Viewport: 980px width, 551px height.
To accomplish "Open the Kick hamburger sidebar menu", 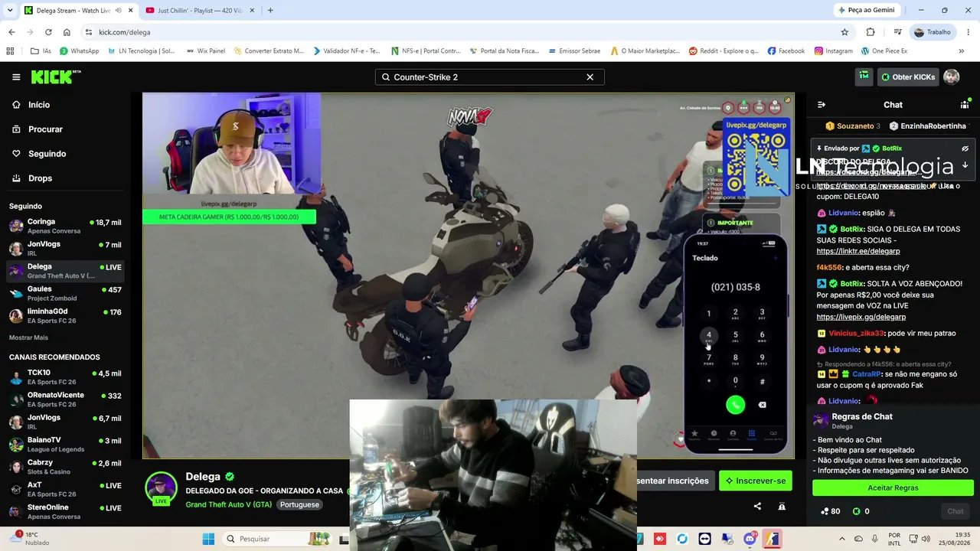I will [x=16, y=77].
